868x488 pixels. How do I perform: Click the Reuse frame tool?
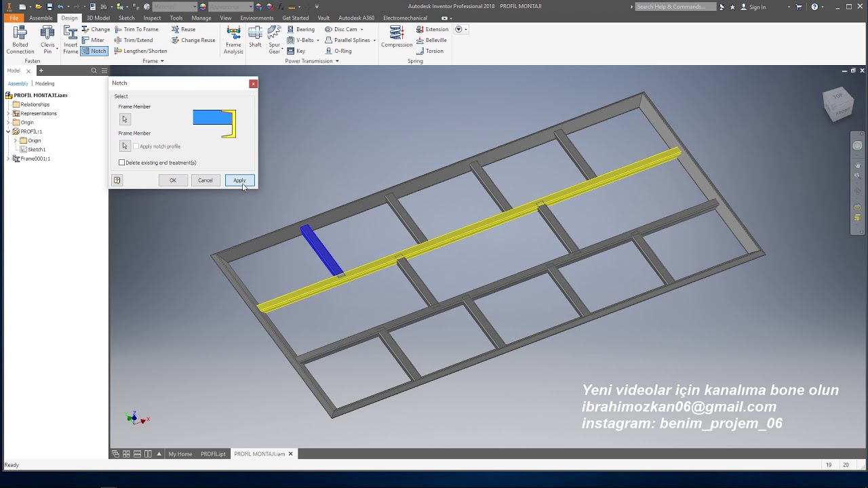pos(183,29)
